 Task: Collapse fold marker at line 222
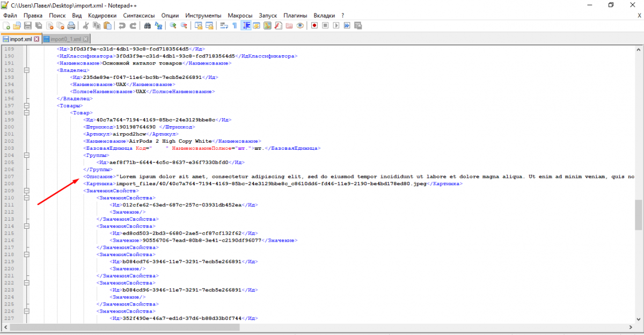[x=25, y=282]
